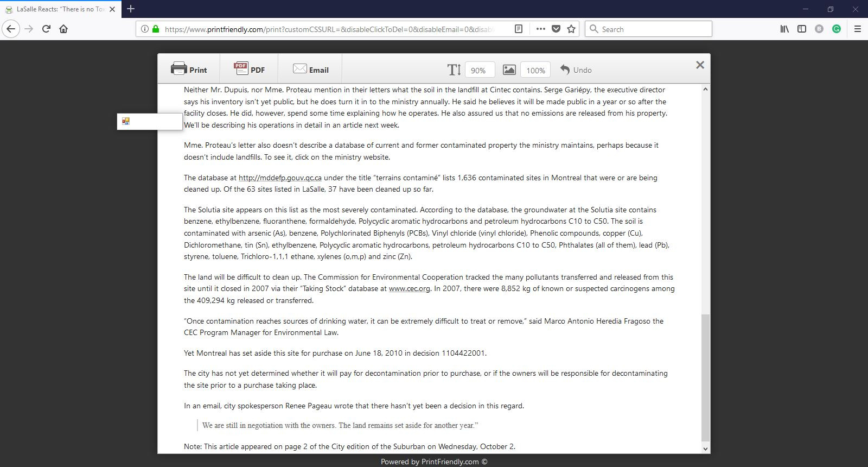868x467 pixels.
Task: Click the quote 'We are still in negotiation'
Action: (340, 425)
